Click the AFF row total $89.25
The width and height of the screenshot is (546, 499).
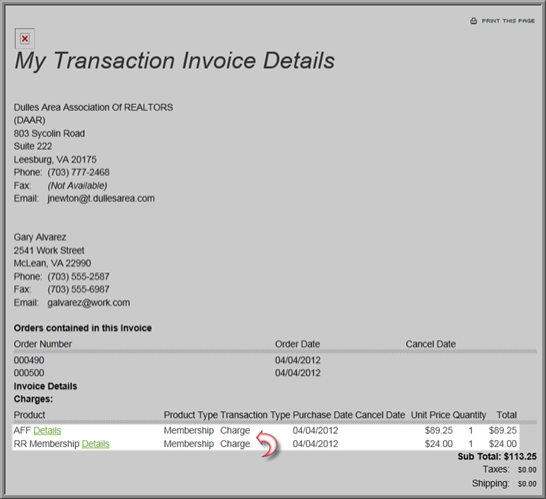502,431
